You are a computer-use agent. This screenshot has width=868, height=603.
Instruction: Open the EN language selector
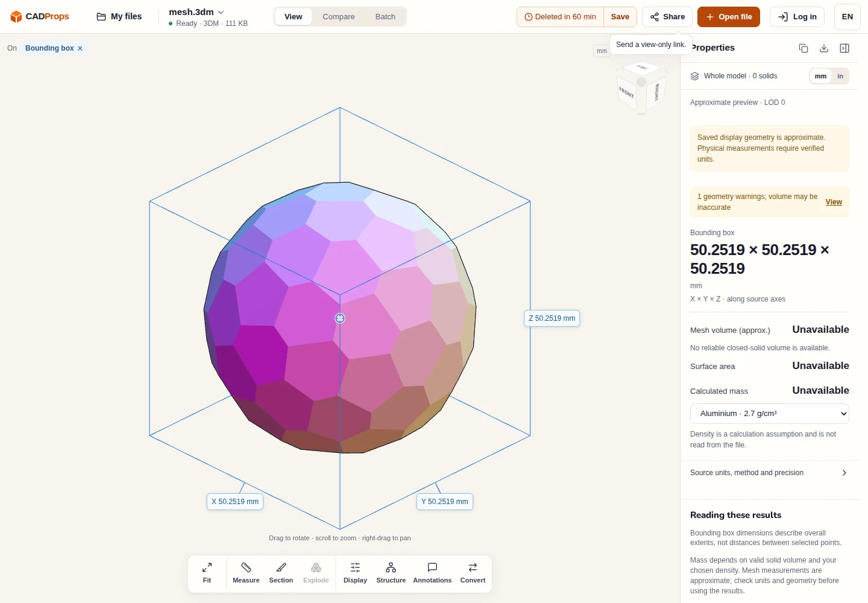point(848,17)
